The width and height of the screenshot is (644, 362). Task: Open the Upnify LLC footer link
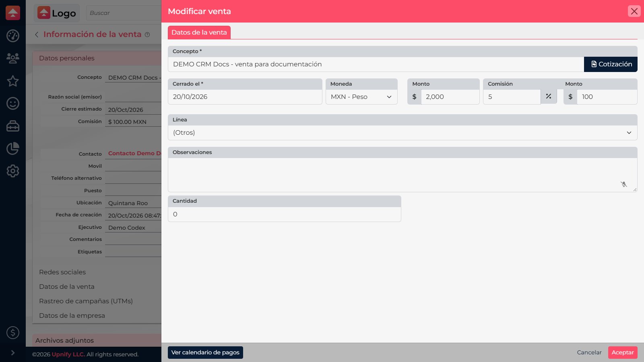pos(68,354)
